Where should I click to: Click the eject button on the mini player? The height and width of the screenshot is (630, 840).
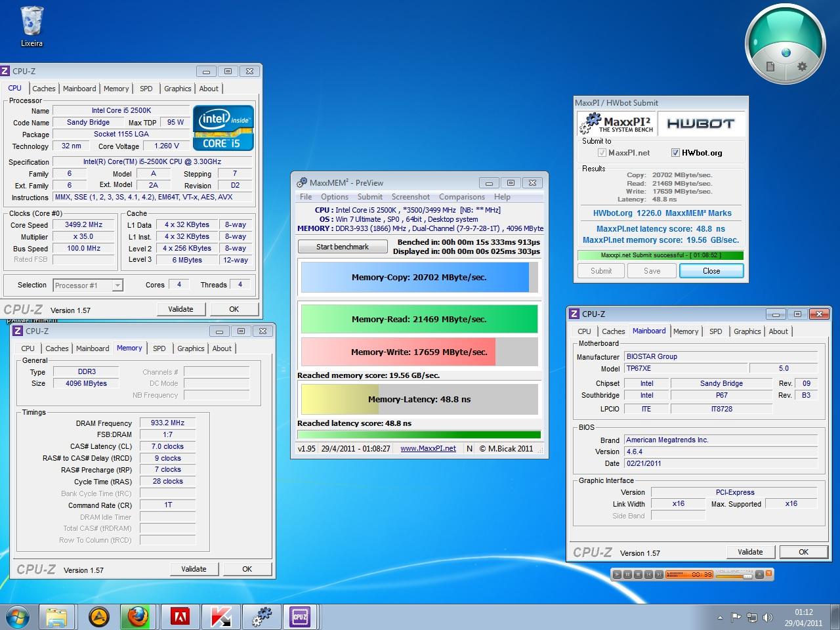coord(759,574)
